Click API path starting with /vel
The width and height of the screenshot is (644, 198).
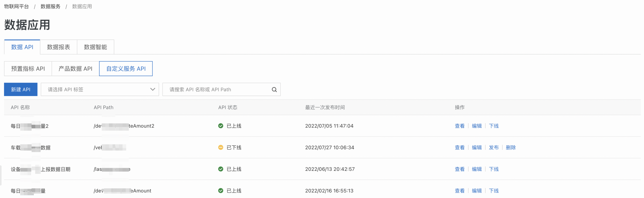[x=110, y=147]
